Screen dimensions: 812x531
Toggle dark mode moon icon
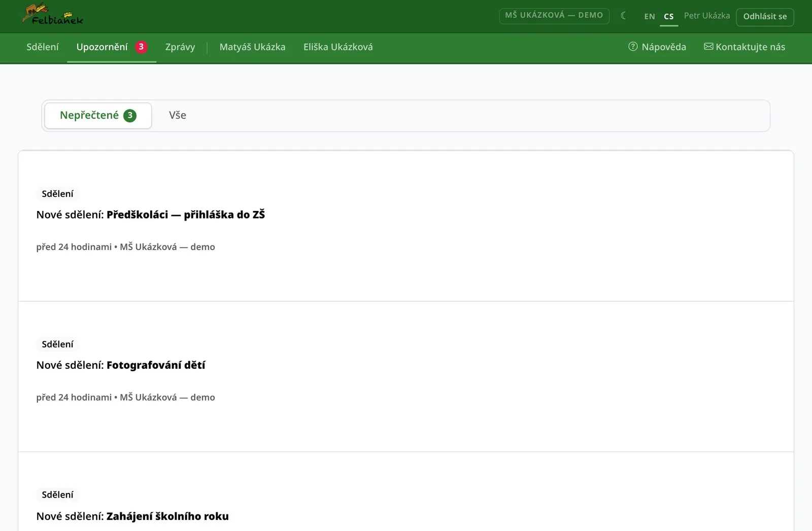(x=623, y=16)
